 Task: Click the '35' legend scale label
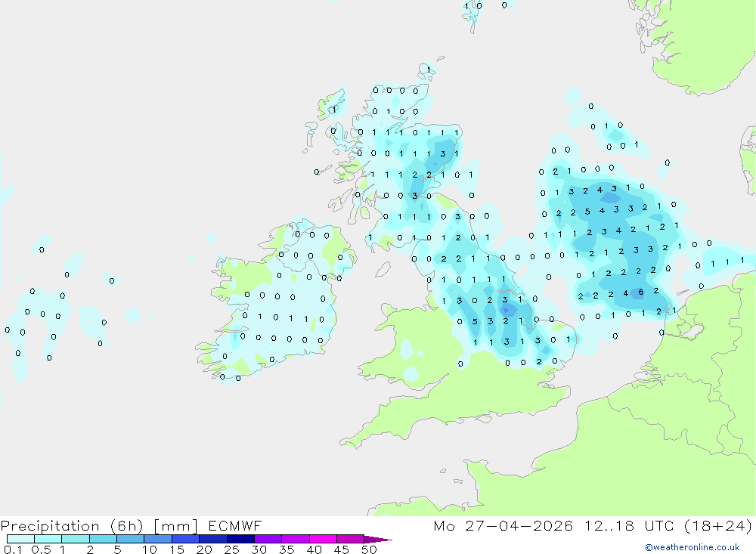(x=287, y=549)
